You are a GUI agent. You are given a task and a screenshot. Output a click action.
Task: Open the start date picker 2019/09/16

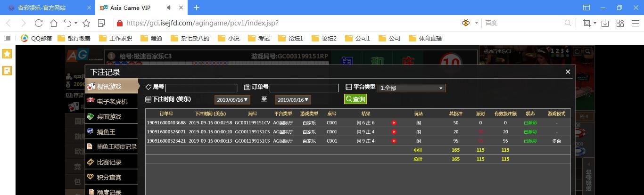coord(232,100)
